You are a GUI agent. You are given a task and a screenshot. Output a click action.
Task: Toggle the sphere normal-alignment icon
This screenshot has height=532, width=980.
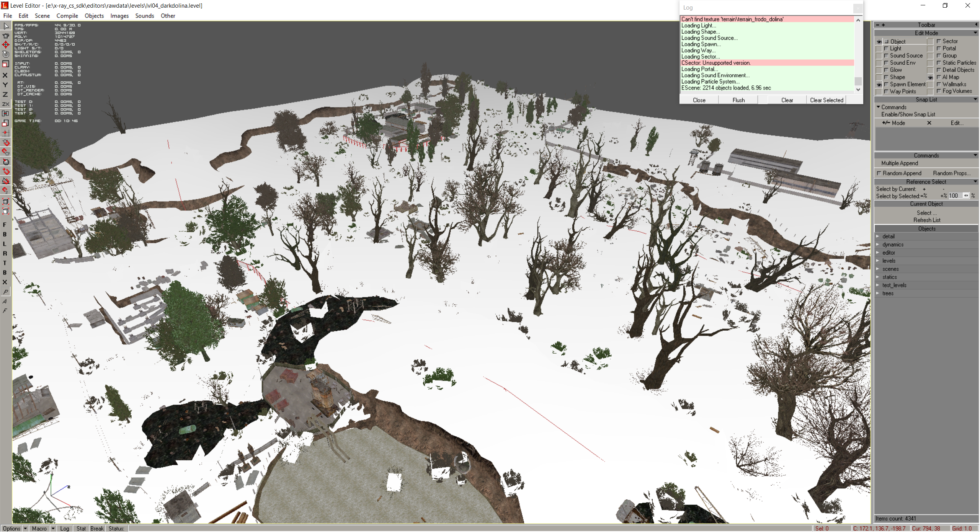[6, 162]
